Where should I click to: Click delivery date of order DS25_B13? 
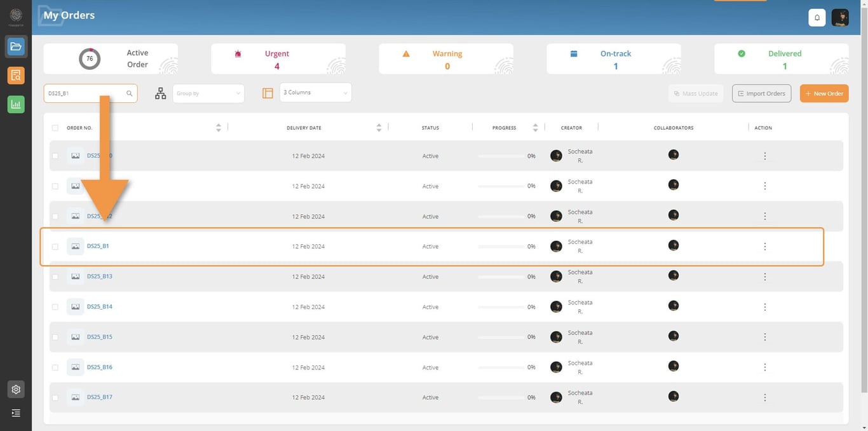pos(308,277)
